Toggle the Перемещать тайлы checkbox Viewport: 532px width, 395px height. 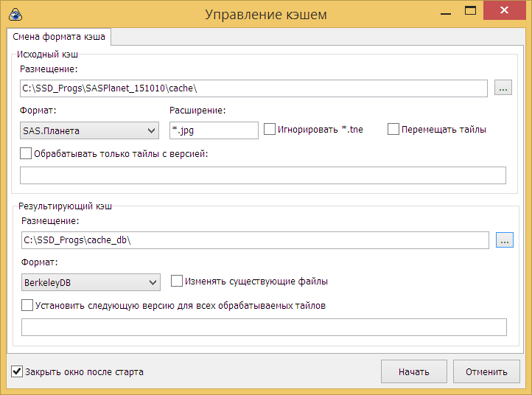tap(393, 130)
